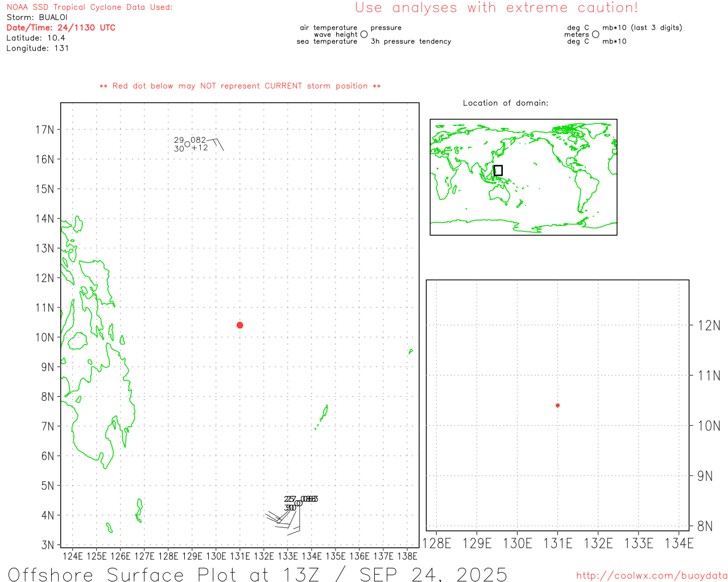Click the '6N' latitude label

pyautogui.click(x=48, y=456)
